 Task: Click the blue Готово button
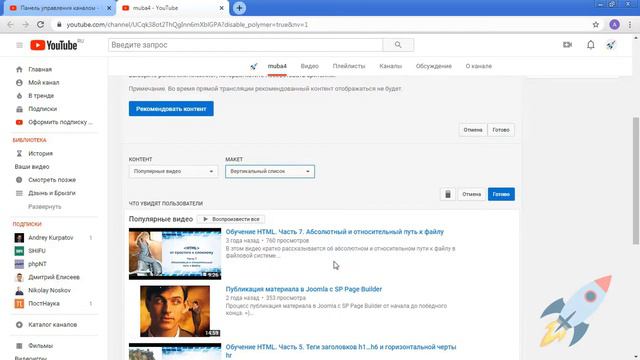point(501,194)
